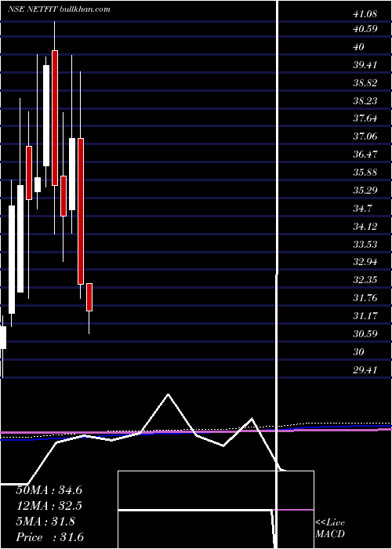Click the 34.7 price axis label
The image size is (392, 549).
(x=362, y=209)
